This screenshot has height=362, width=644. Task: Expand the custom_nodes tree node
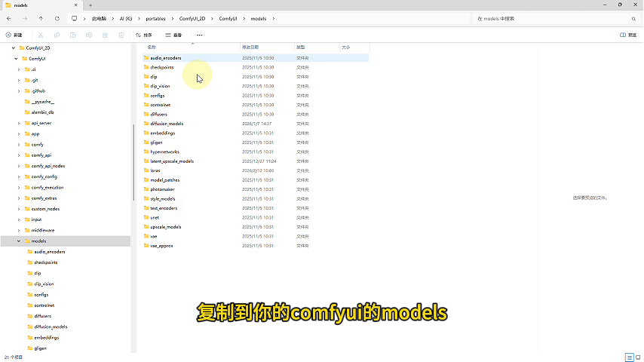pyautogui.click(x=19, y=209)
